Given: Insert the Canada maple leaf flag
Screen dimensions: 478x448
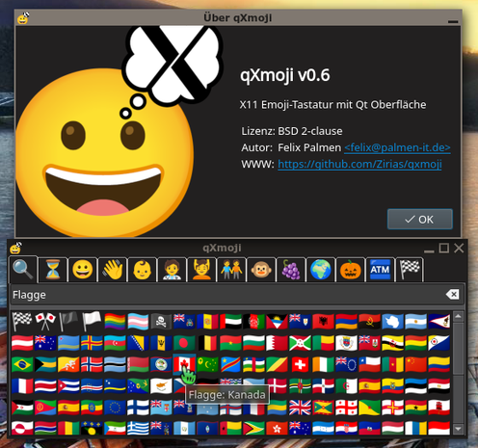Looking at the screenshot, I should (184, 364).
